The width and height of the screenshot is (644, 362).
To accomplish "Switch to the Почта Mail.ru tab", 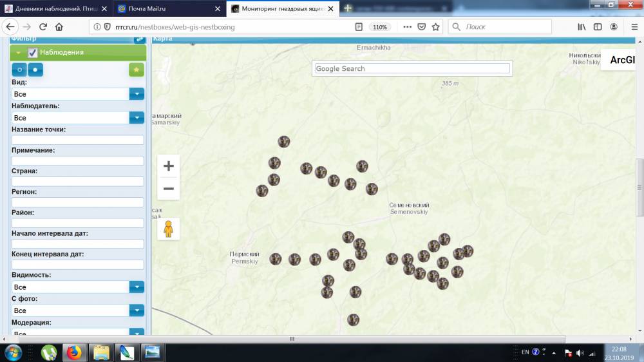I will (x=167, y=9).
